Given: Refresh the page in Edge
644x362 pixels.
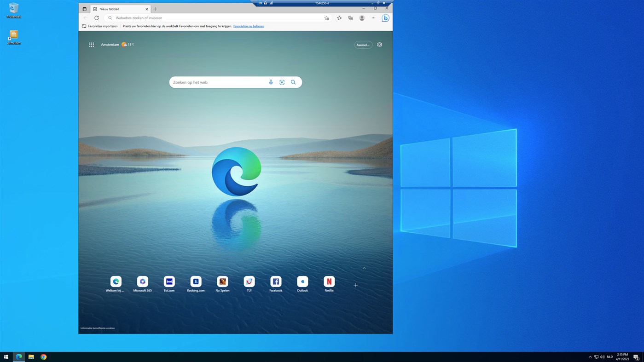Looking at the screenshot, I should [97, 18].
